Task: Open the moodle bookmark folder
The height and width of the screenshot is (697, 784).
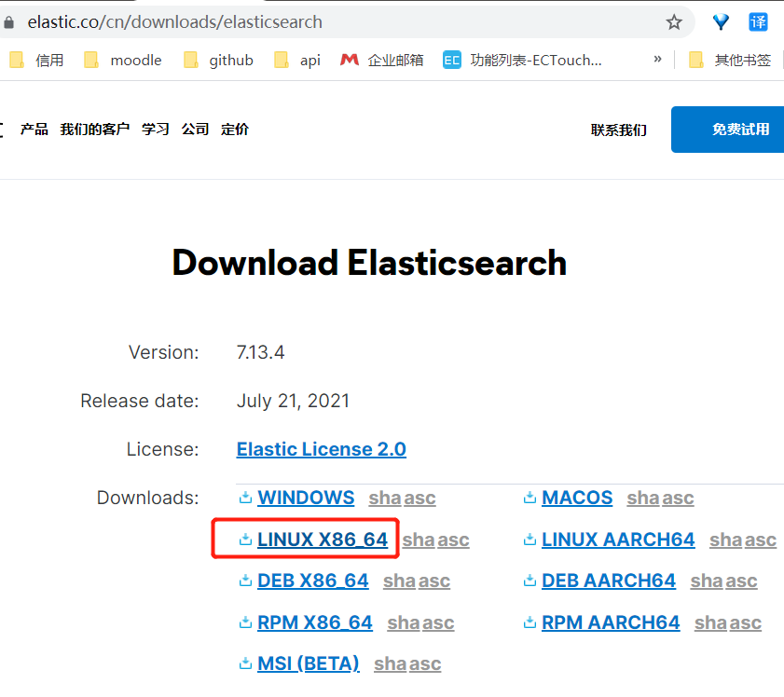Action: (x=122, y=60)
